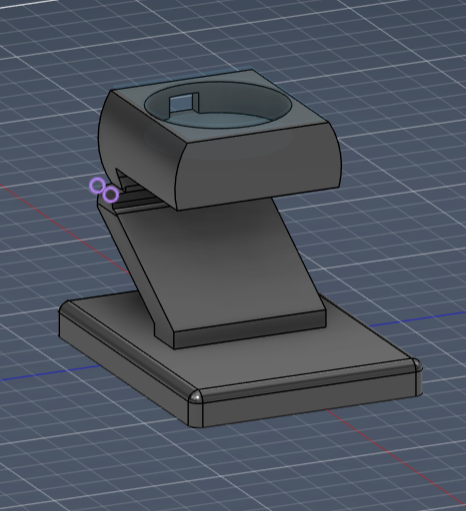
Task: Select the upper-left purple circle marker
Action: (97, 185)
